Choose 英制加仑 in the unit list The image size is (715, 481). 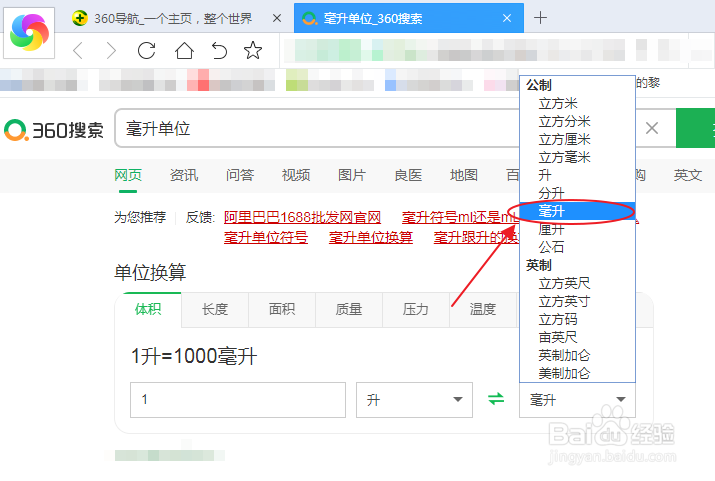577,355
